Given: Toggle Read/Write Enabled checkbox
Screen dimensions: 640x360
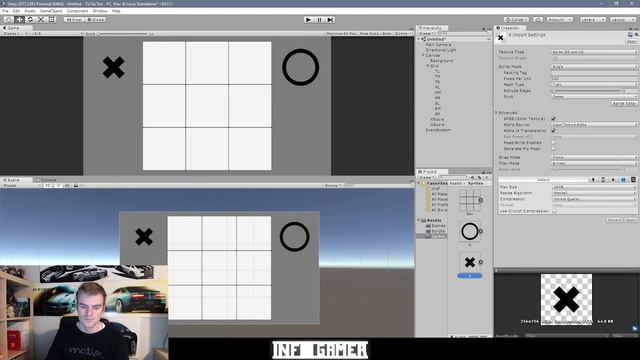Looking at the screenshot, I should tap(553, 143).
